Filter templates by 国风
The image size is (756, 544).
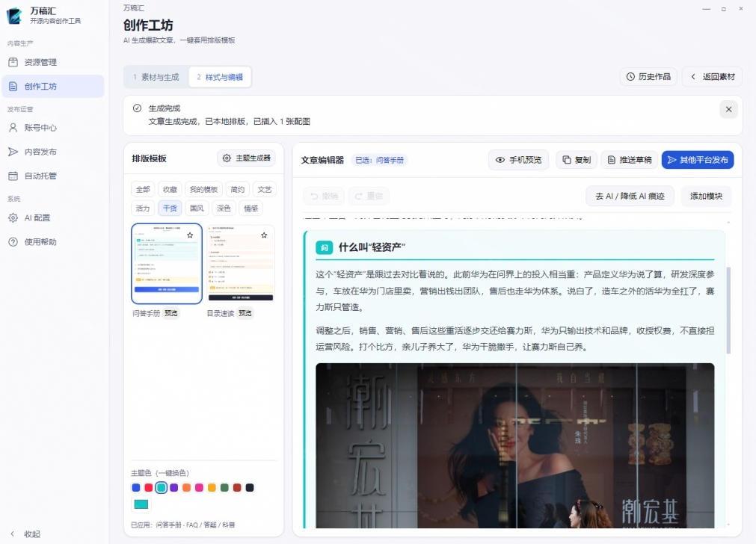click(197, 208)
